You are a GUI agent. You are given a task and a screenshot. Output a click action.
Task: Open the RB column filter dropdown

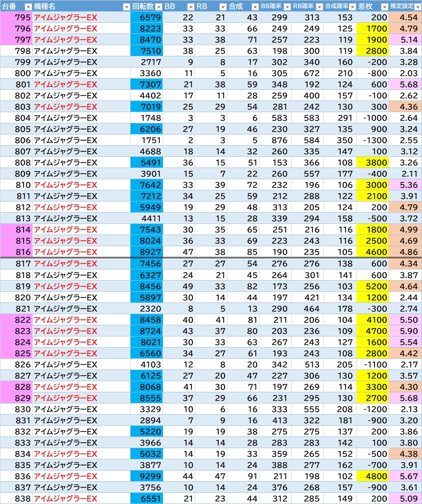tap(223, 6)
